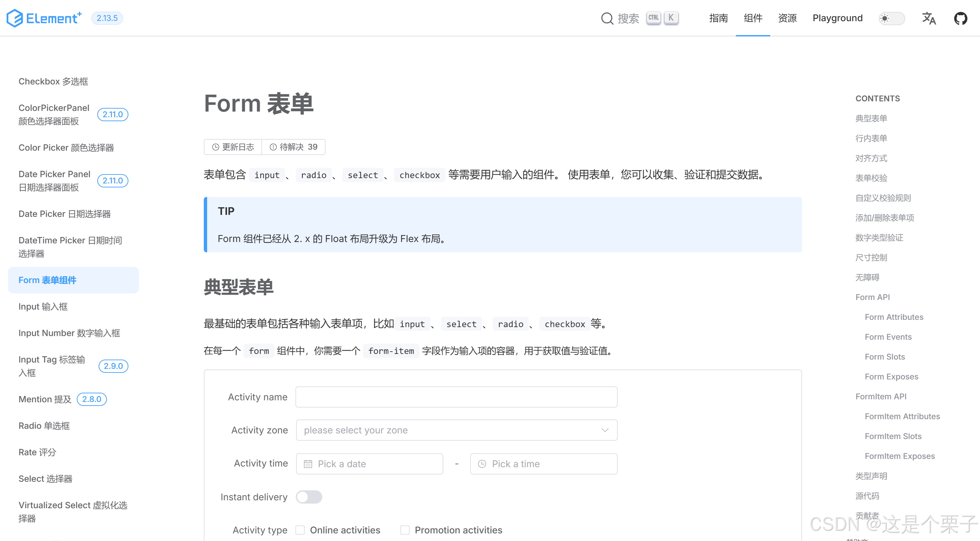980x541 pixels.
Task: Open the Pick a date picker
Action: 369,464
